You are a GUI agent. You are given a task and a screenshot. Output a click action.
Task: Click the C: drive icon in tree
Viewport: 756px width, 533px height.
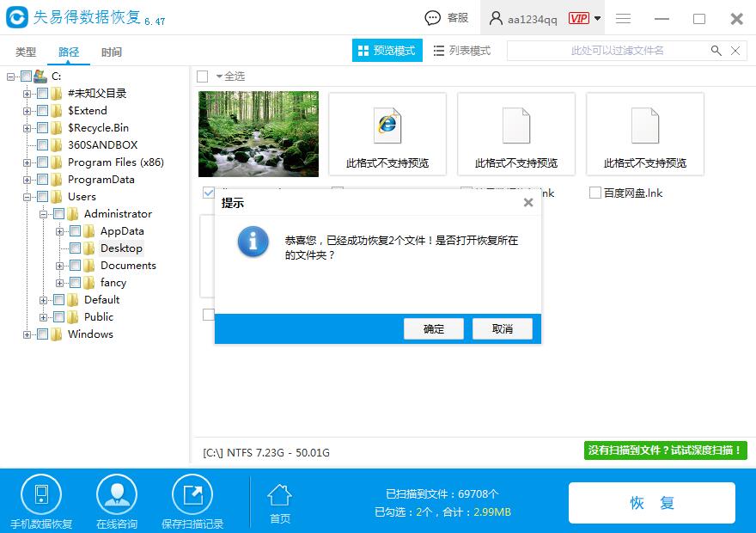click(40, 77)
